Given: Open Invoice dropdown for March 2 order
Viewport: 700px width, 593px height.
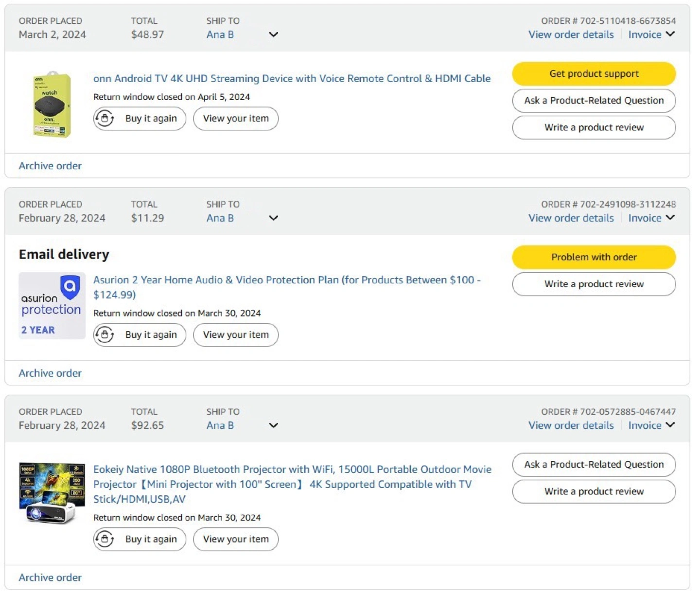Looking at the screenshot, I should [x=651, y=35].
